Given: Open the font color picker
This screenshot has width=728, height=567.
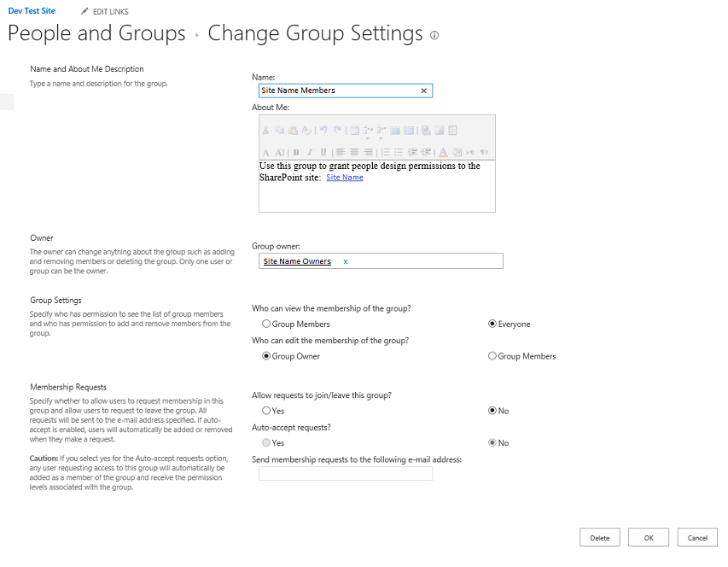Looking at the screenshot, I should click(x=444, y=152).
